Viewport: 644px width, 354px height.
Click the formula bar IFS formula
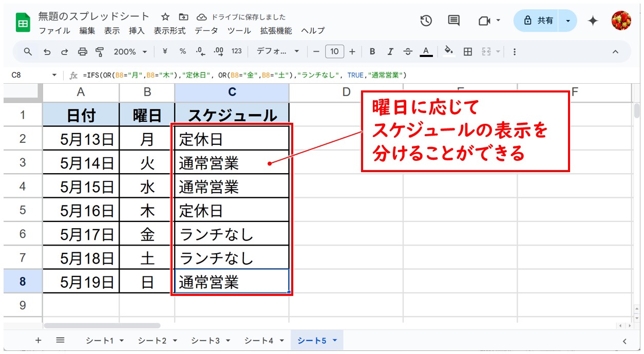point(244,75)
